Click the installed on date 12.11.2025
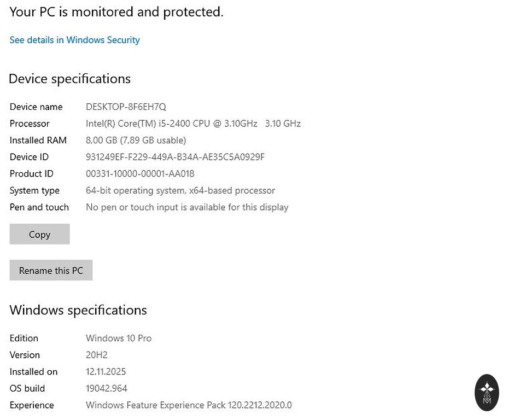The image size is (508, 420). [x=106, y=371]
